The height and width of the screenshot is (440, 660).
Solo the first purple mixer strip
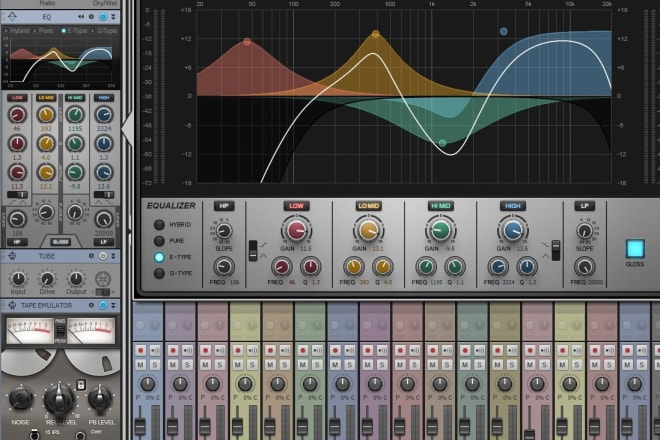[x=187, y=365]
